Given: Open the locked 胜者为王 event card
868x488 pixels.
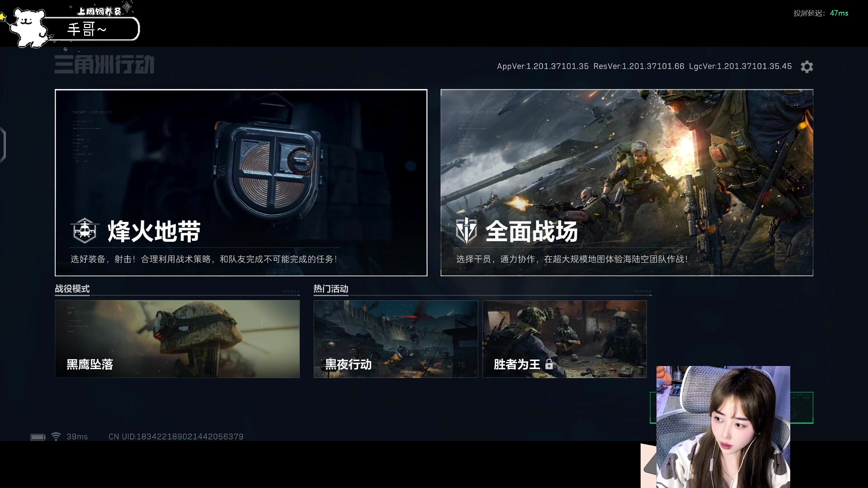Looking at the screenshot, I should (x=565, y=339).
